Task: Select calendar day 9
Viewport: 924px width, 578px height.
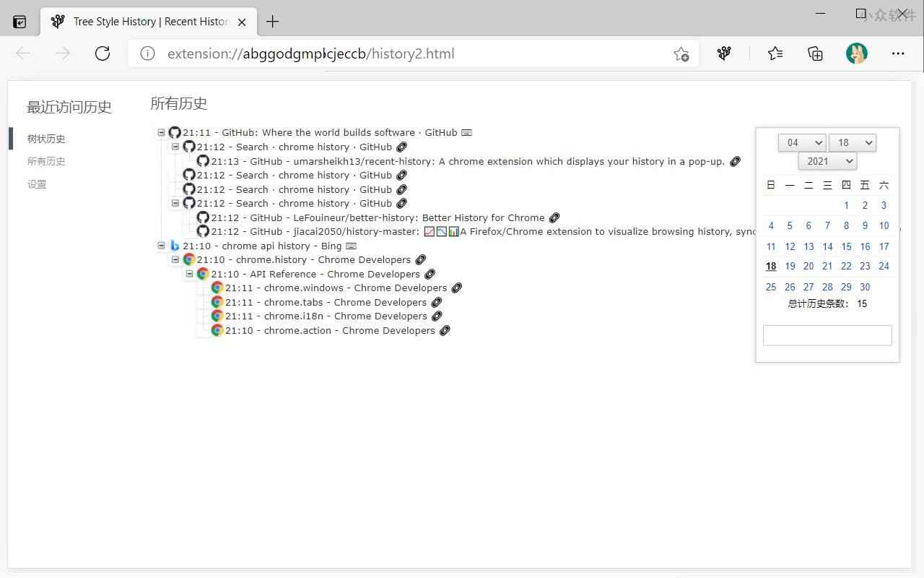Action: (x=865, y=225)
